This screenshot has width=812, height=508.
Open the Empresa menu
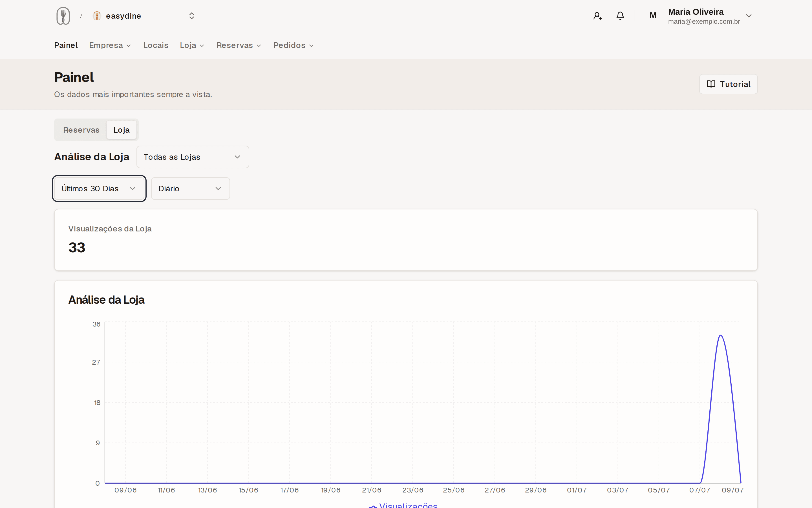(110, 45)
